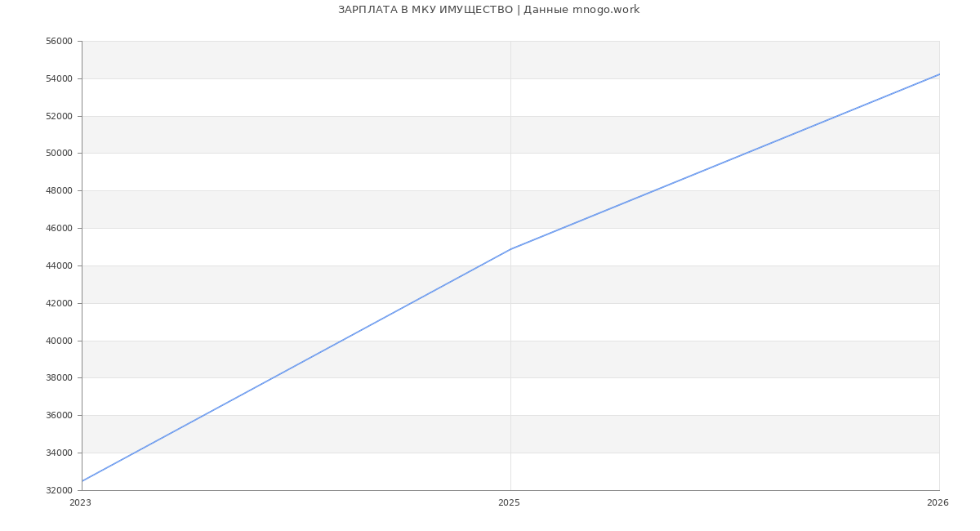The image size is (980, 531).
Task: Click the 40000 y-axis label
Action: pyautogui.click(x=59, y=341)
